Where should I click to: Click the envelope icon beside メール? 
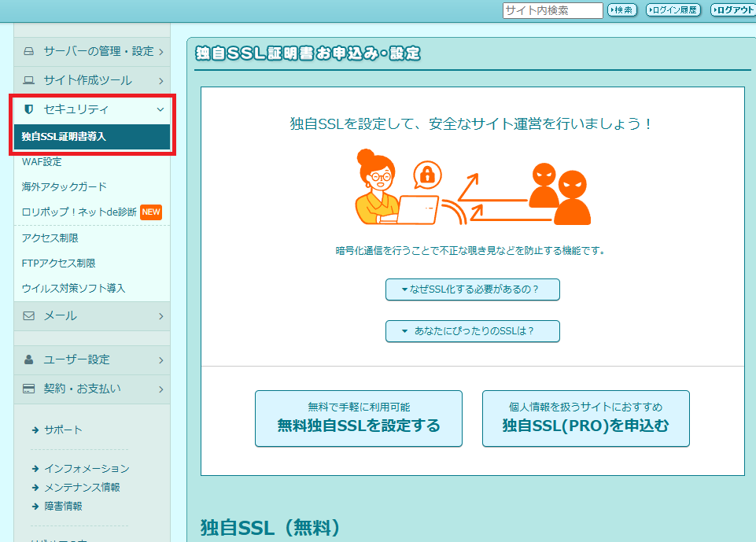[x=29, y=316]
